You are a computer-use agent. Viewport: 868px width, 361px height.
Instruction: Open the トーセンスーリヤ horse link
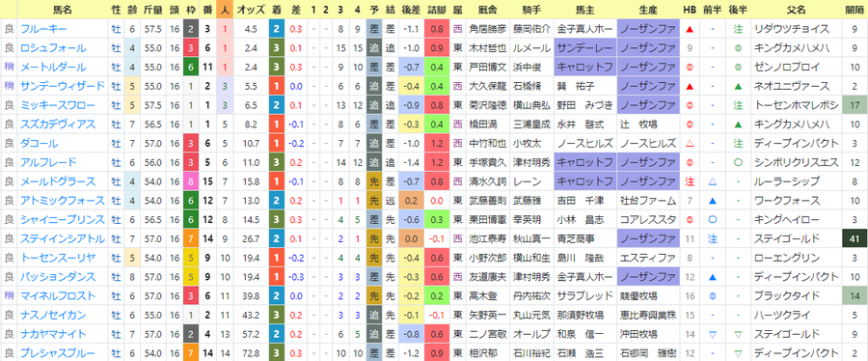(x=58, y=258)
